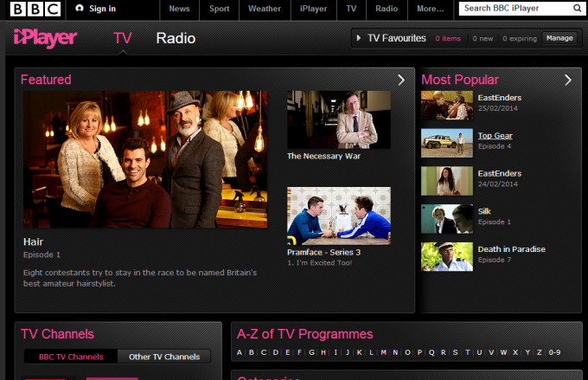Click the Sign in link

click(102, 9)
